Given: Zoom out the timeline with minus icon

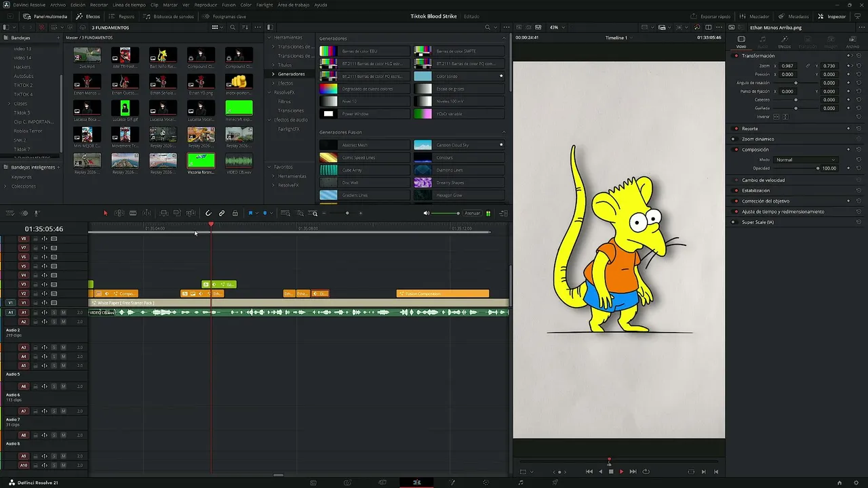Looking at the screenshot, I should (x=324, y=213).
